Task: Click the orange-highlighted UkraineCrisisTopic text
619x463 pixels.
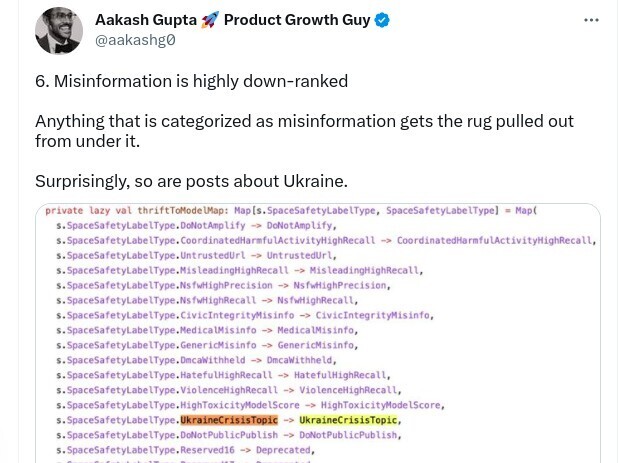Action: (x=228, y=420)
